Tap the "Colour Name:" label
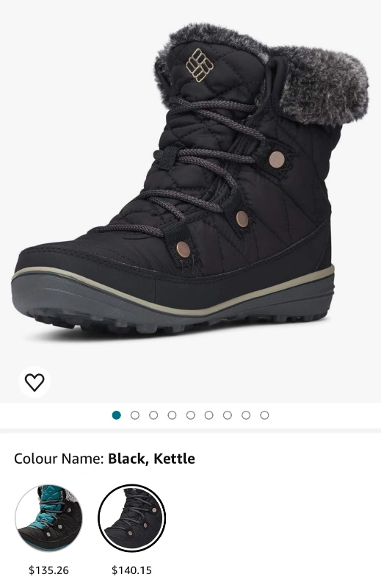 [59, 459]
